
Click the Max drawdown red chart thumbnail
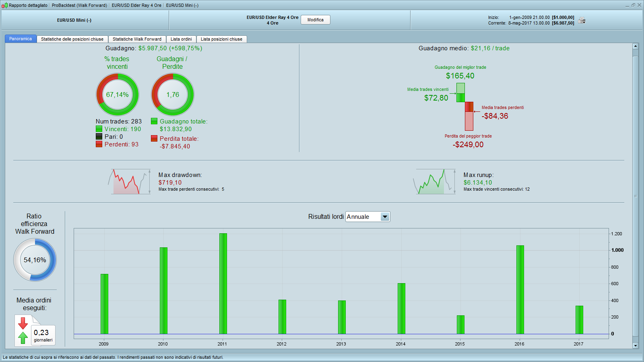(x=129, y=181)
